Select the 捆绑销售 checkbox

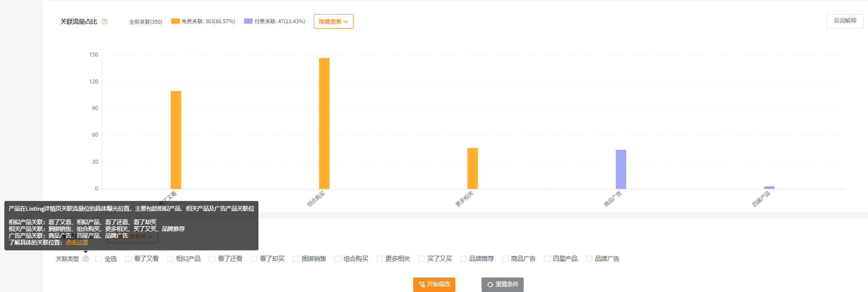[x=296, y=259]
